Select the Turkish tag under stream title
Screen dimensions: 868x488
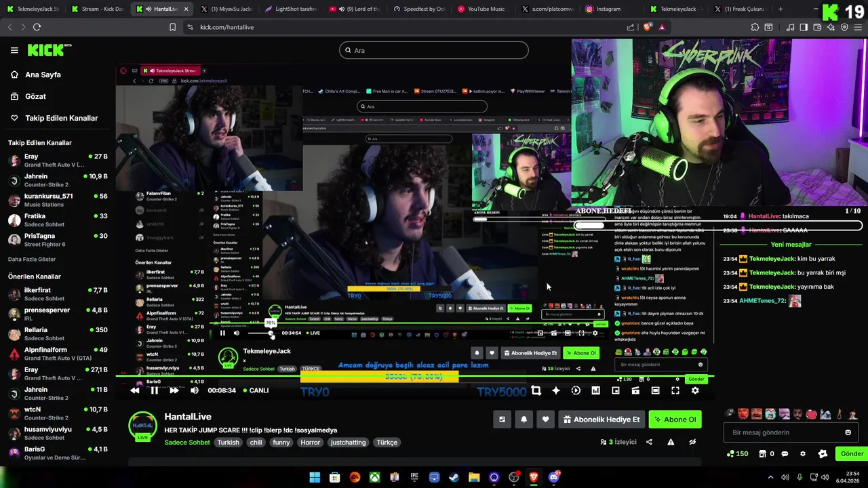(228, 443)
